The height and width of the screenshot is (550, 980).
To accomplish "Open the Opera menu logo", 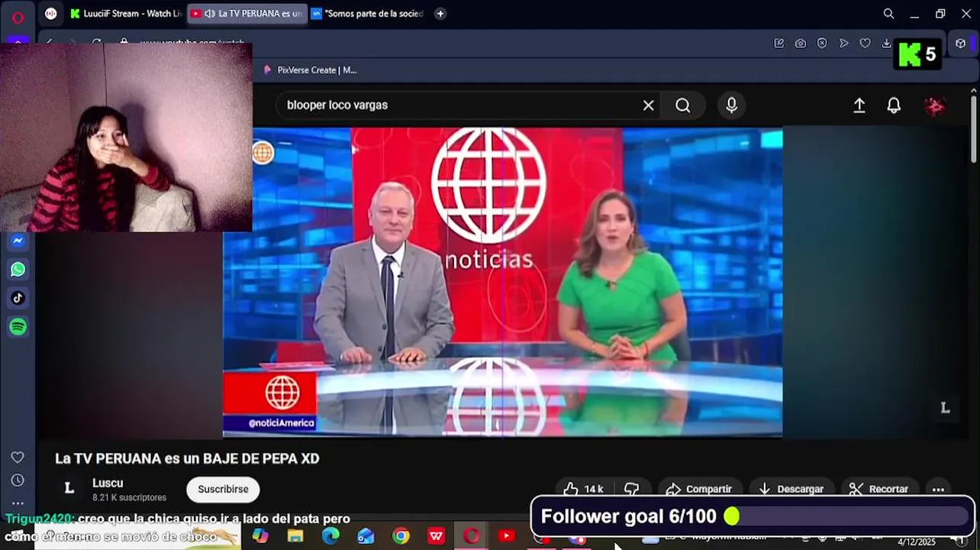I will pos(18,15).
